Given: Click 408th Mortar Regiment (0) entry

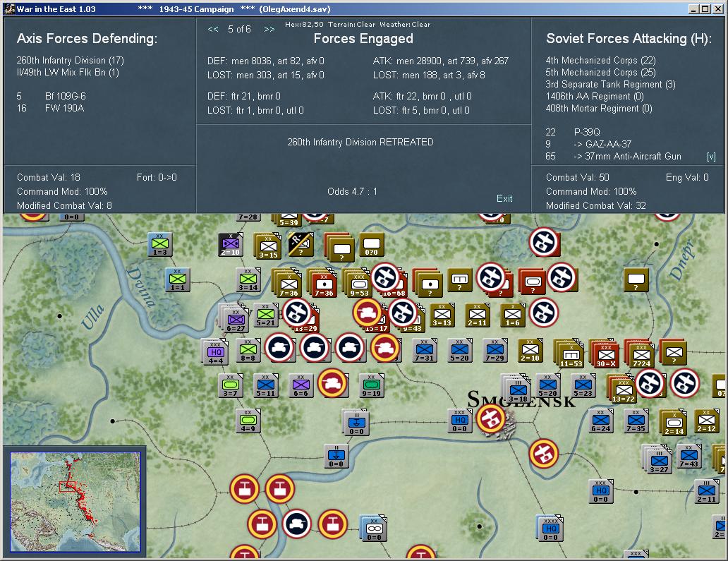Looking at the screenshot, I should [598, 109].
